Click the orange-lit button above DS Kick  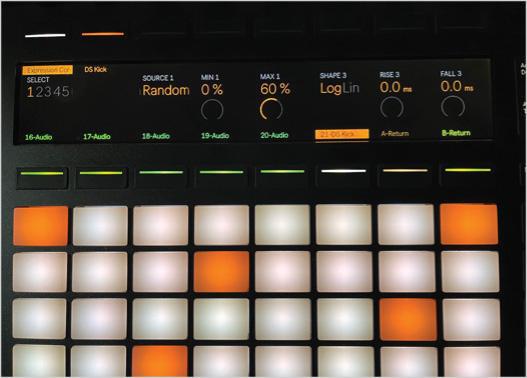(103, 34)
